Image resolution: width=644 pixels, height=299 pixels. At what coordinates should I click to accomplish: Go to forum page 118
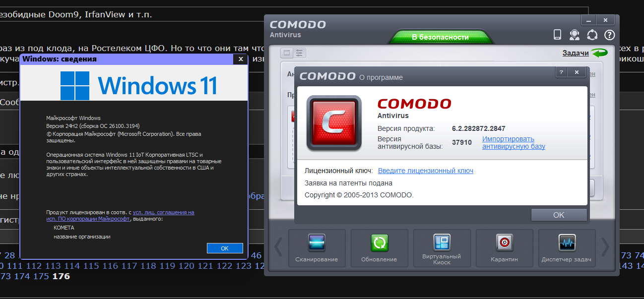[148, 266]
